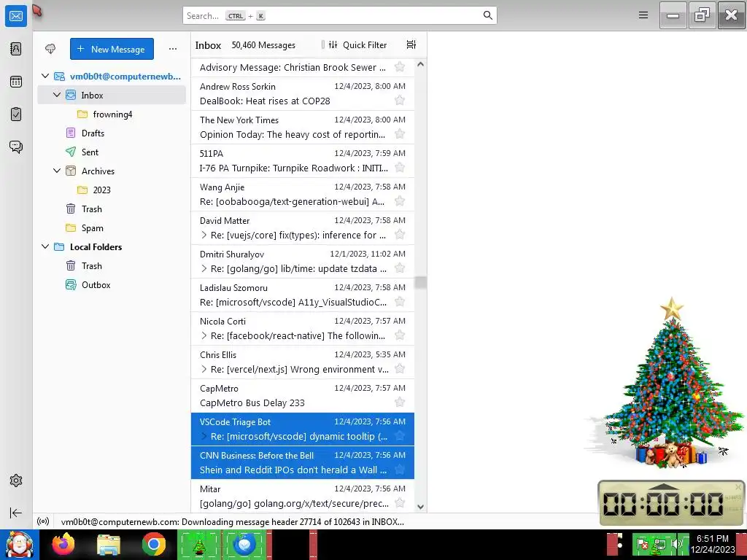Expand Dmitri Shuralyov golang thread
The image size is (747, 560).
point(204,268)
